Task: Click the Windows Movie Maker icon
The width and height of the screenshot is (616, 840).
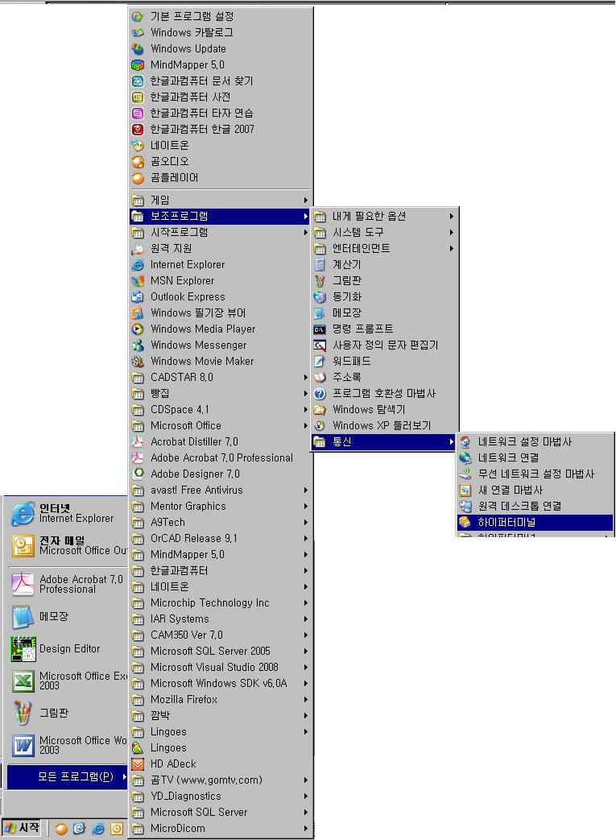Action: (x=138, y=361)
